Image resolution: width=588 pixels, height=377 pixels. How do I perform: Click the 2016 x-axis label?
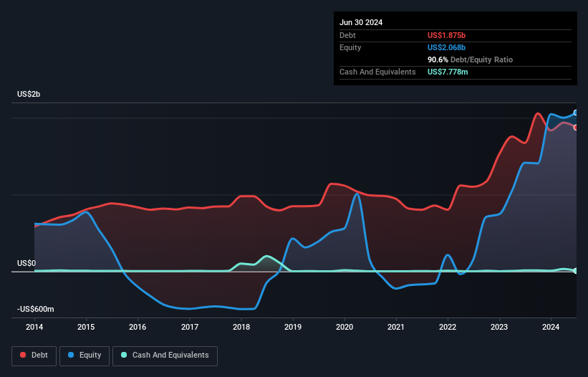click(x=138, y=327)
